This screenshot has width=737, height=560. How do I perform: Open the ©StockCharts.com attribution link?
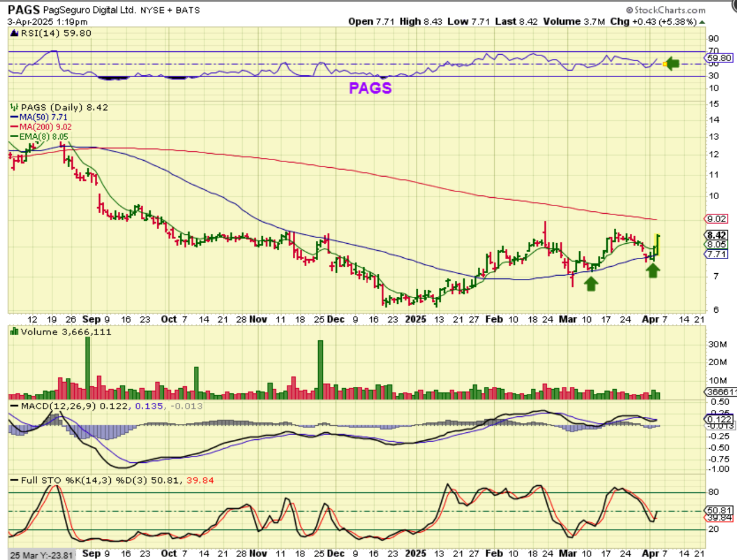666,10
